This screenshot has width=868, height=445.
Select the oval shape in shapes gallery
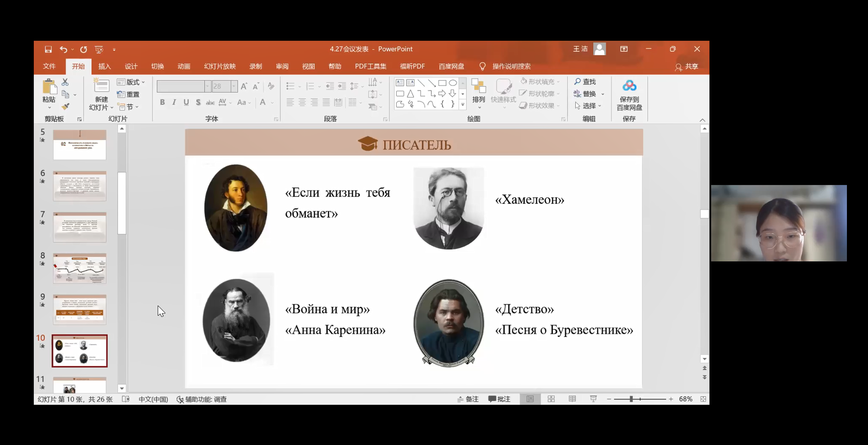(x=453, y=83)
